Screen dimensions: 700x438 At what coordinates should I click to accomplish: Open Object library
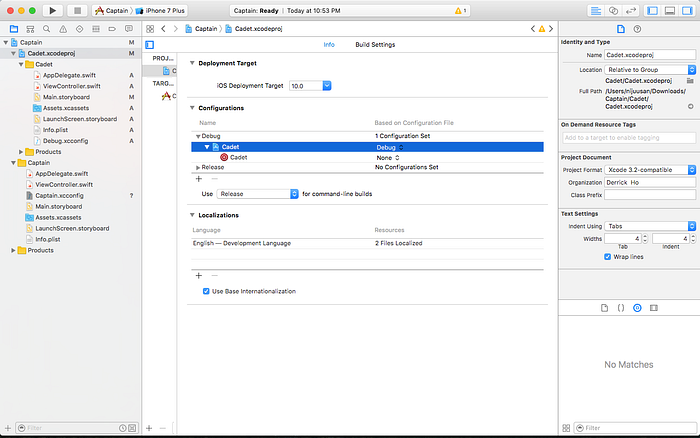pyautogui.click(x=637, y=308)
